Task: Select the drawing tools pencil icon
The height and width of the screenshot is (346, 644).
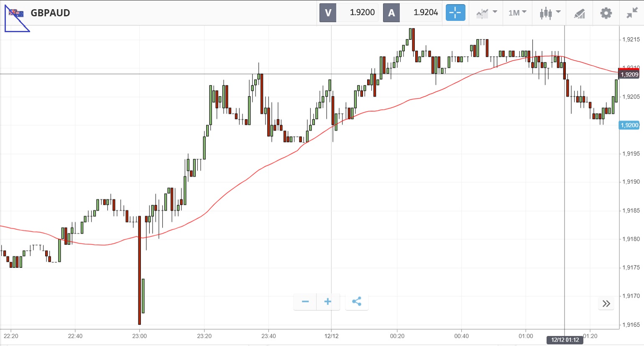Action: pos(579,13)
